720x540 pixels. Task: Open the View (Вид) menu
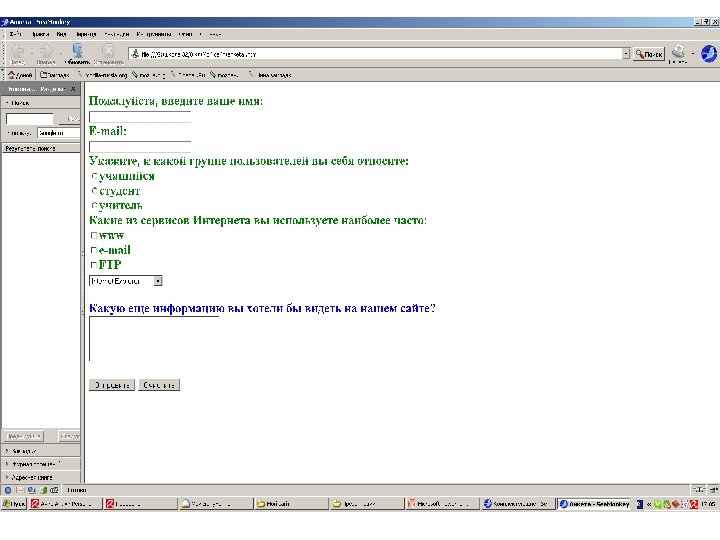62,34
